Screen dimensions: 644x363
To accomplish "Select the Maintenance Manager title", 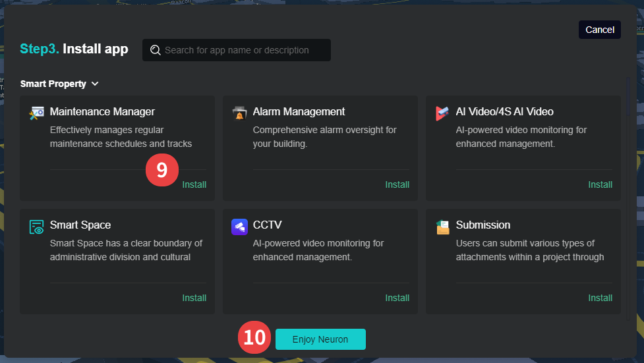I will tap(102, 112).
